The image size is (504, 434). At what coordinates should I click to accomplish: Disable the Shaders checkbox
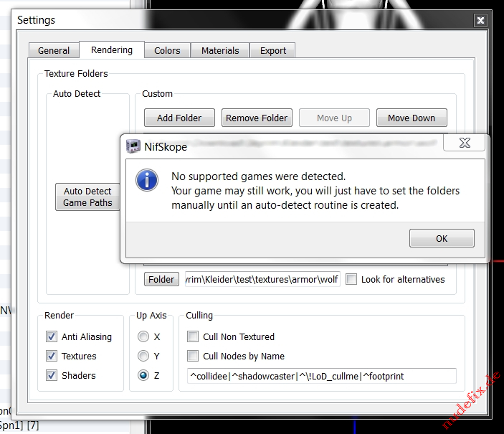[x=52, y=375]
